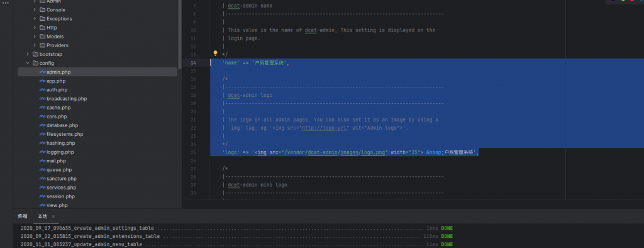Click the folder icon next to Console
This screenshot has width=644, height=248.
pyautogui.click(x=42, y=9)
